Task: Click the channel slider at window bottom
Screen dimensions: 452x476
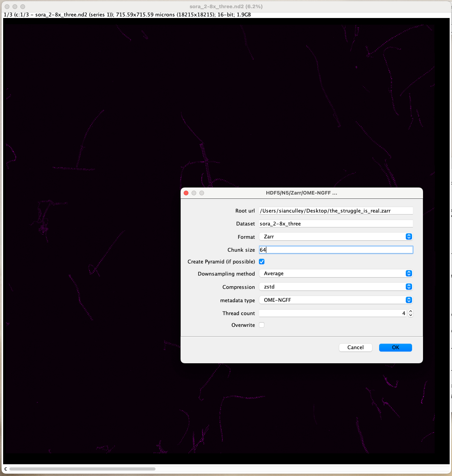Action: click(83, 469)
